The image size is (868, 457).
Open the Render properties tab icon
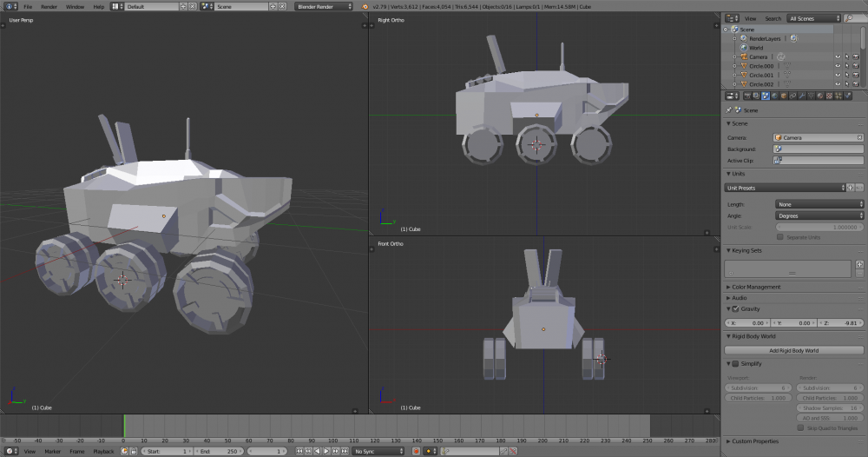(x=747, y=96)
